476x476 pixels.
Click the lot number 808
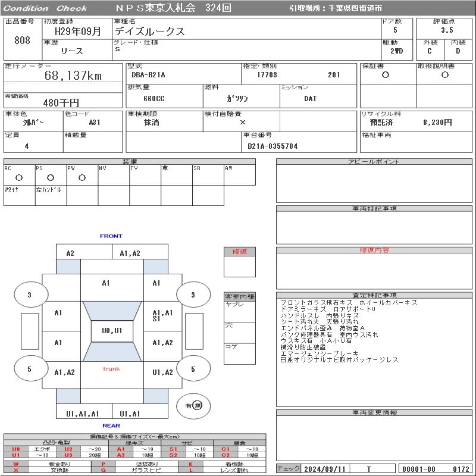pos(22,40)
